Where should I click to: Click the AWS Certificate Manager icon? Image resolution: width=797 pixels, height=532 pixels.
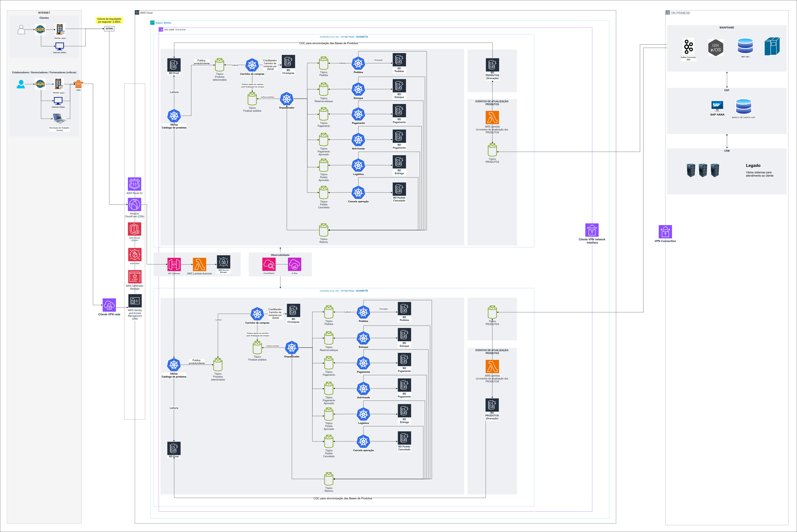pyautogui.click(x=134, y=277)
